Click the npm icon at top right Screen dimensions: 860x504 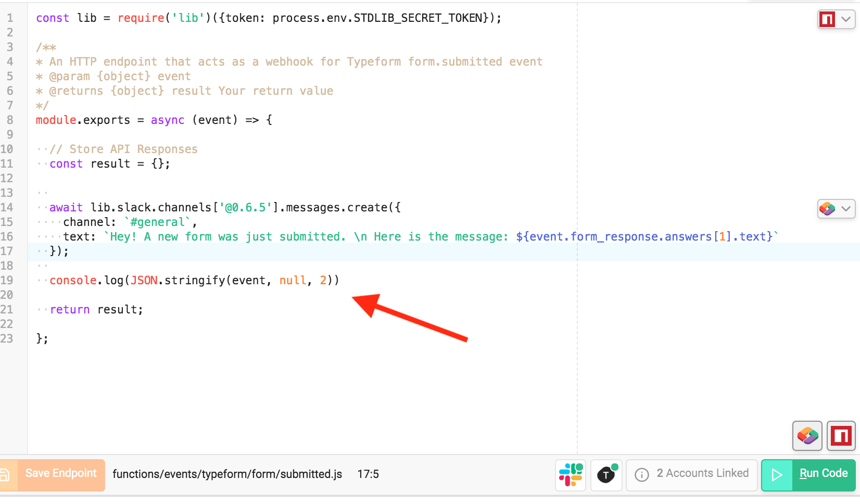(x=827, y=19)
